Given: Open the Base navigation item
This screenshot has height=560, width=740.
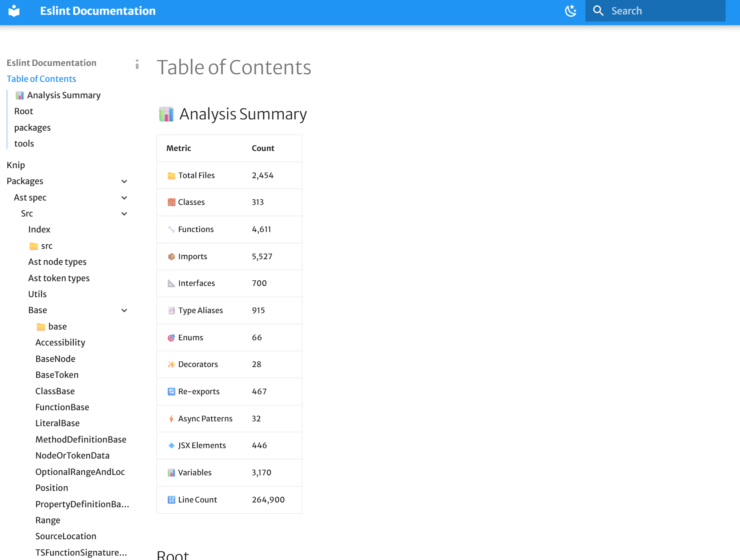Looking at the screenshot, I should click(x=38, y=310).
